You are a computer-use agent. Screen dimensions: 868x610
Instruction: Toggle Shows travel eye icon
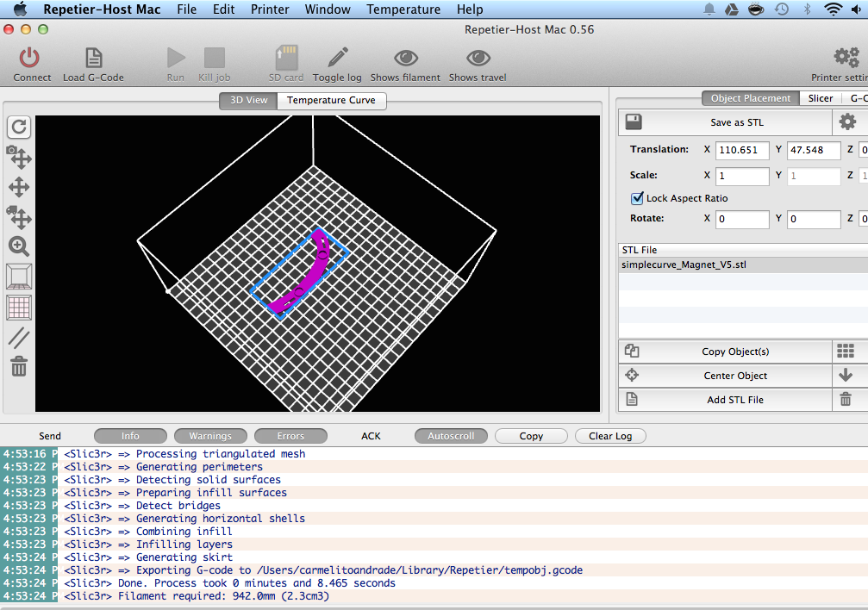(x=478, y=58)
